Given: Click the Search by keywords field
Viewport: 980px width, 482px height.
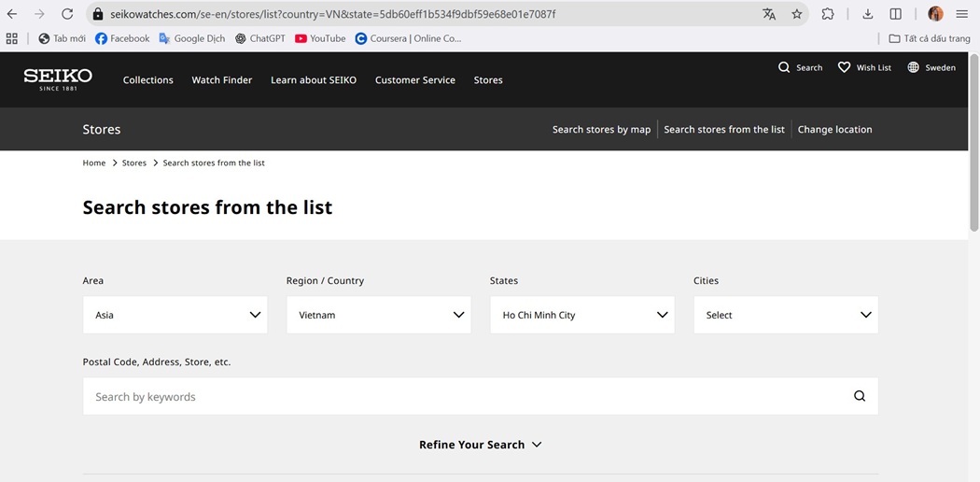Looking at the screenshot, I should (x=480, y=396).
